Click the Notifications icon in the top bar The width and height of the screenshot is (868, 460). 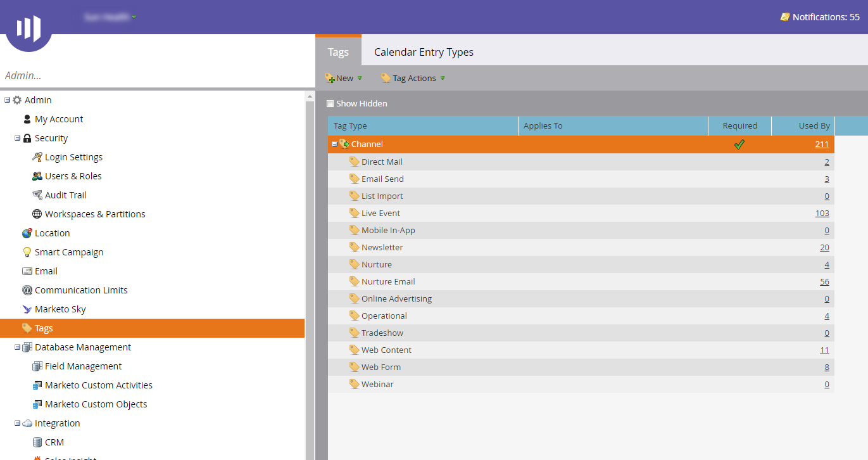[x=784, y=17]
